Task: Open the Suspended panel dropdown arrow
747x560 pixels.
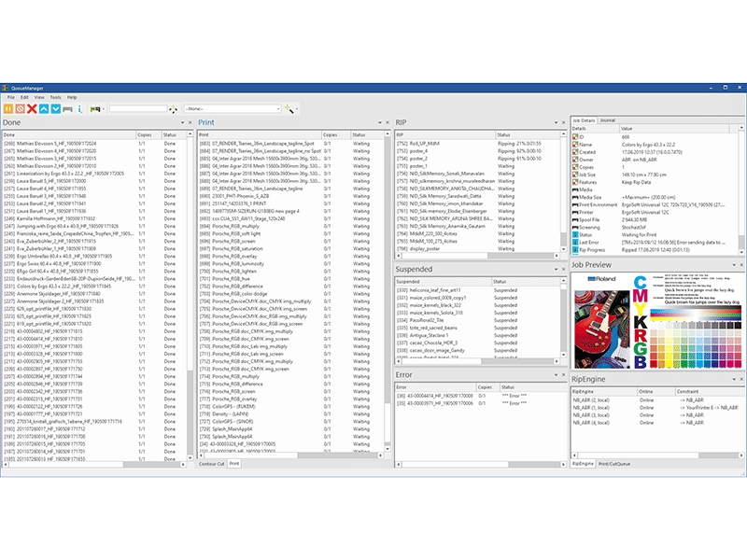Action: coord(556,269)
